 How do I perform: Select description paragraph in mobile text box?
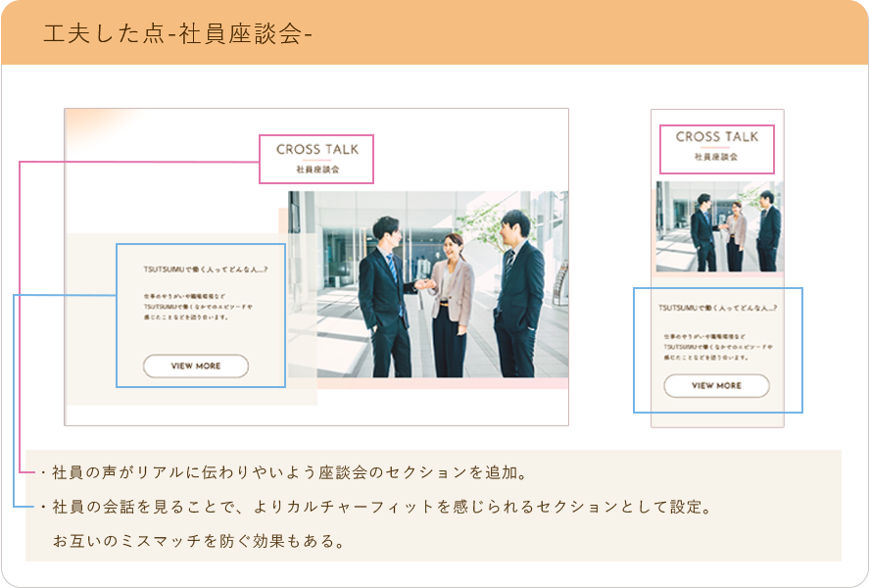717,347
